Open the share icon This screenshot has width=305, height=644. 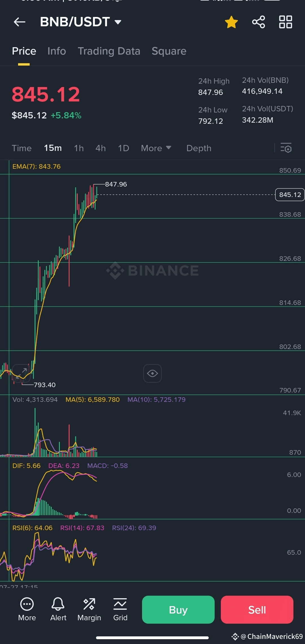point(258,22)
